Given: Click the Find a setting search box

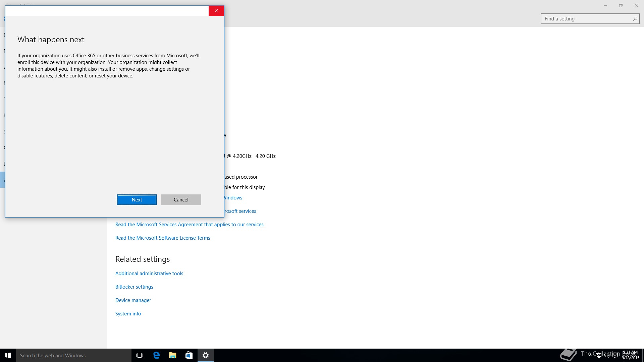Looking at the screenshot, I should click(x=590, y=19).
